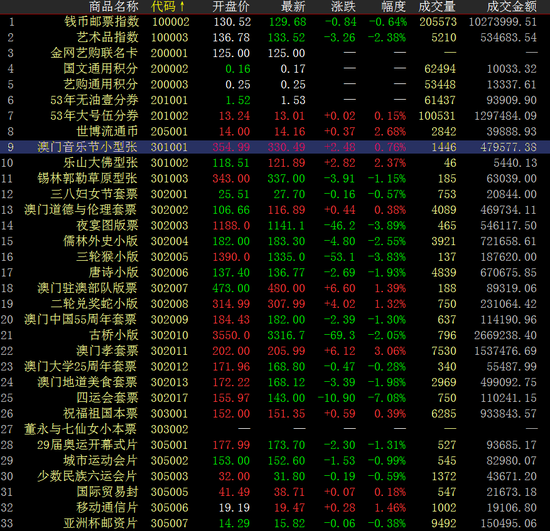The height and width of the screenshot is (531, 550).
Task: Sort by the 幅度 column header
Action: [393, 6]
